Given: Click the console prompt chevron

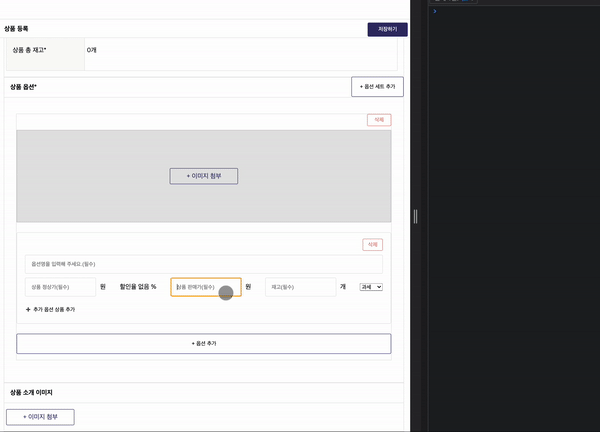Looking at the screenshot, I should 435,11.
